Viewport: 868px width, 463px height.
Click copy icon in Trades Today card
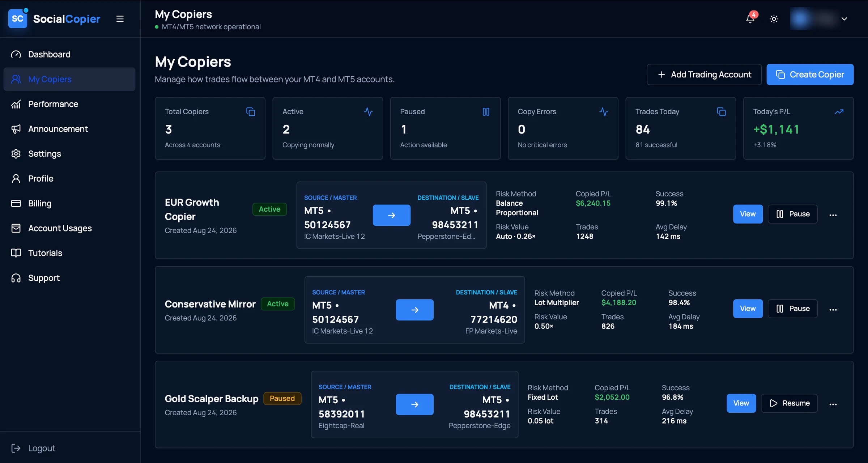[721, 112]
